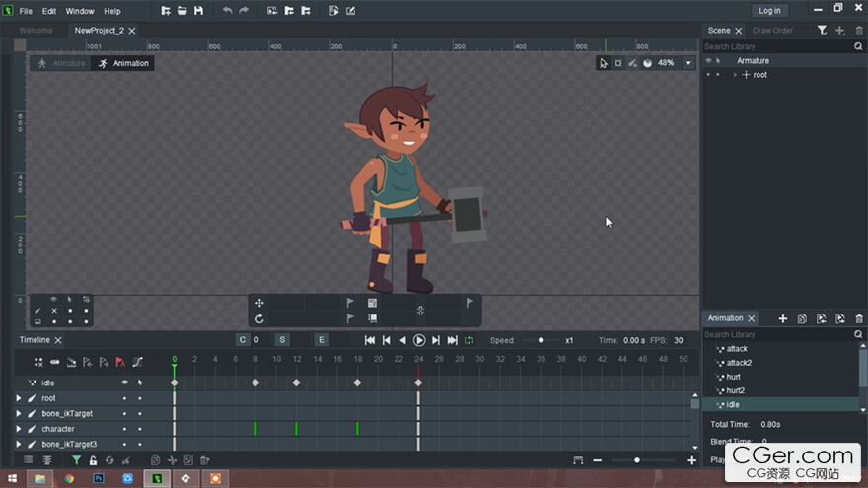Click the plus icon in Scene panel header
This screenshot has width=868, height=488.
tap(840, 31)
